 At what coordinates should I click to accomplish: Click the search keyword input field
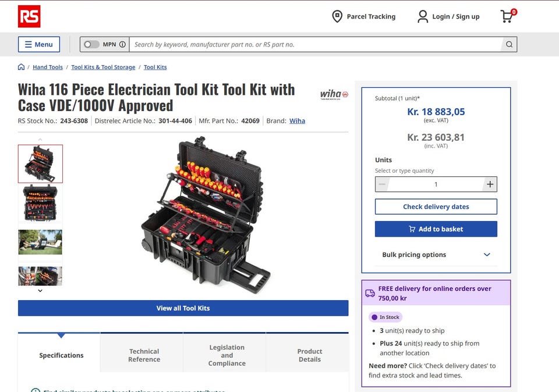[x=316, y=45]
